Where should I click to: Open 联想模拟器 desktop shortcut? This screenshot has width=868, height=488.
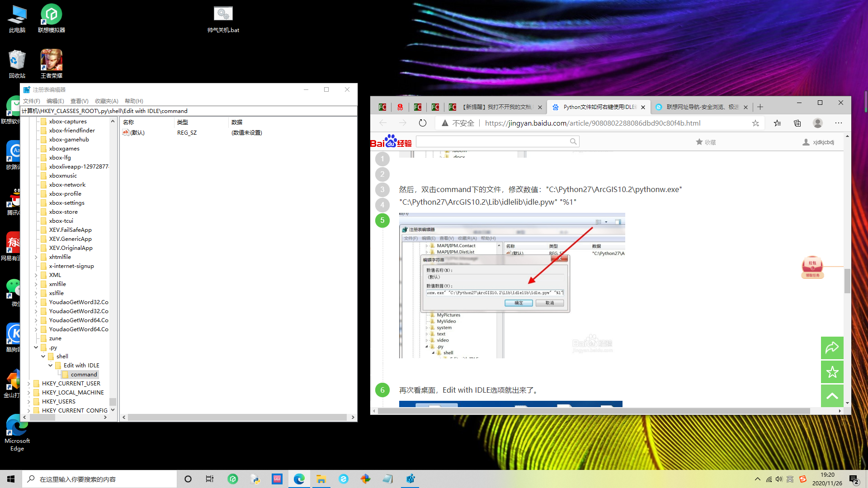coord(52,18)
